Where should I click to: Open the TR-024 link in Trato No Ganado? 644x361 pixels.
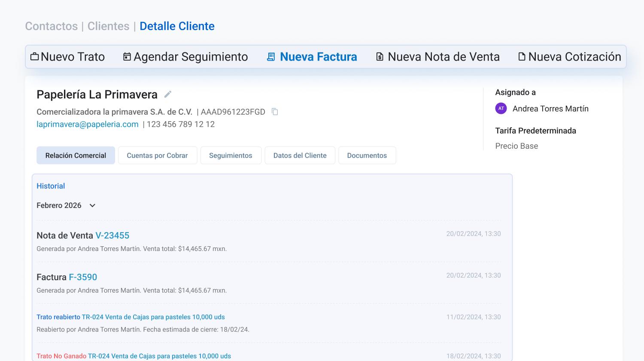coord(159,356)
